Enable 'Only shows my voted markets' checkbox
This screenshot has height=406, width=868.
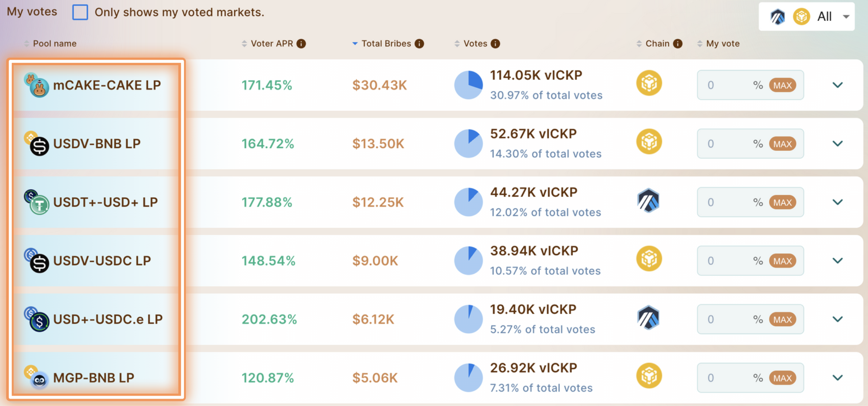[x=80, y=12]
